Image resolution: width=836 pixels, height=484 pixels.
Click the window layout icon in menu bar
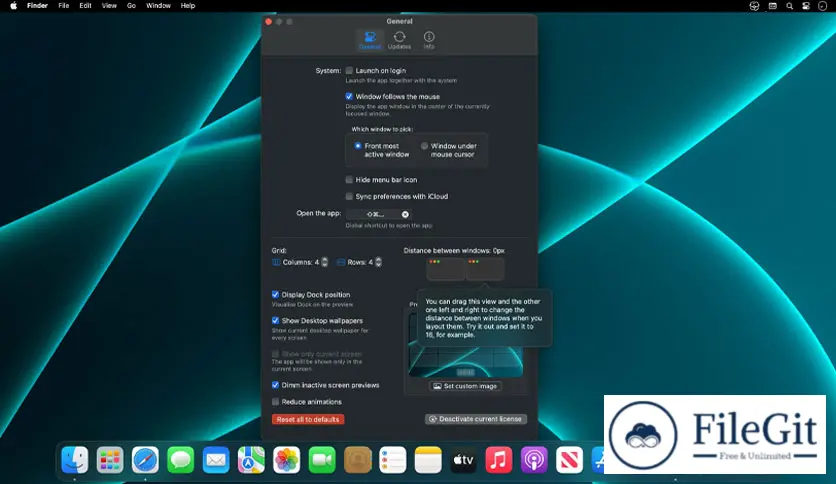[754, 6]
